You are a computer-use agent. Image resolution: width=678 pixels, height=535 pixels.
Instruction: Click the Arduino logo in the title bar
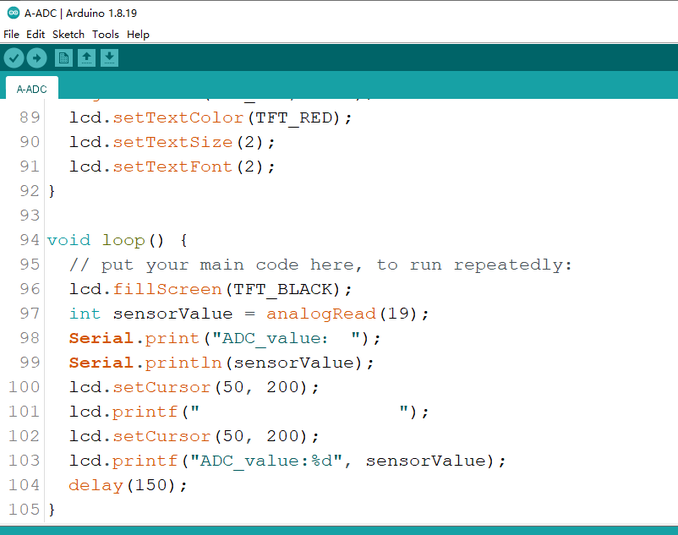[13, 13]
